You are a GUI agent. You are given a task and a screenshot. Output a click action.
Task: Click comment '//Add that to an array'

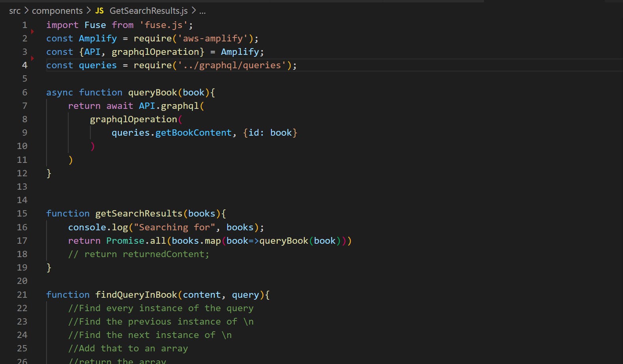point(128,348)
